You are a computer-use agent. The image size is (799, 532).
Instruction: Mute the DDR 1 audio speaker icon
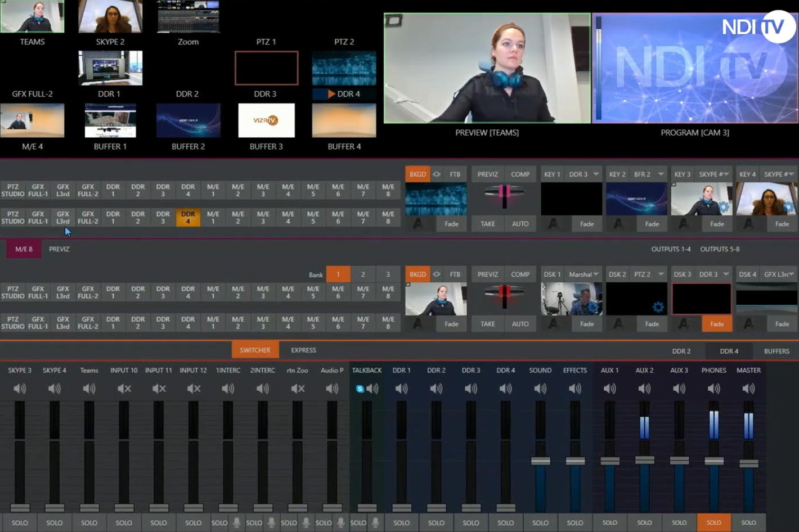point(401,389)
